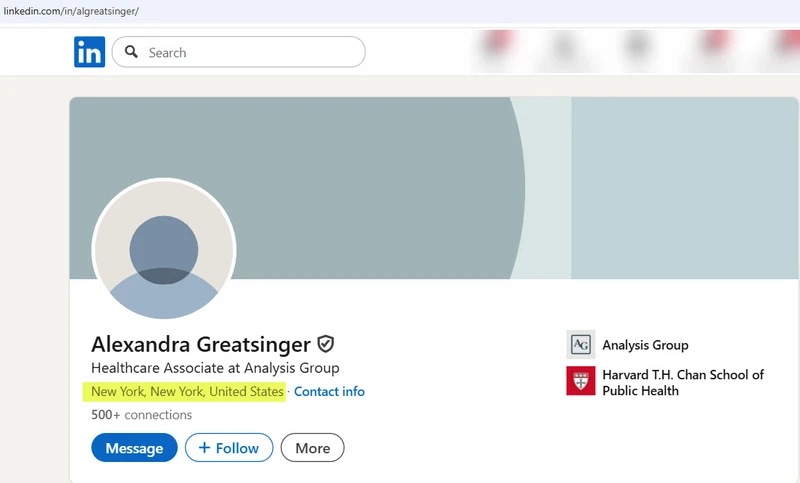Image resolution: width=800 pixels, height=483 pixels.
Task: Click the verified shield badge beside the name
Action: click(x=326, y=344)
